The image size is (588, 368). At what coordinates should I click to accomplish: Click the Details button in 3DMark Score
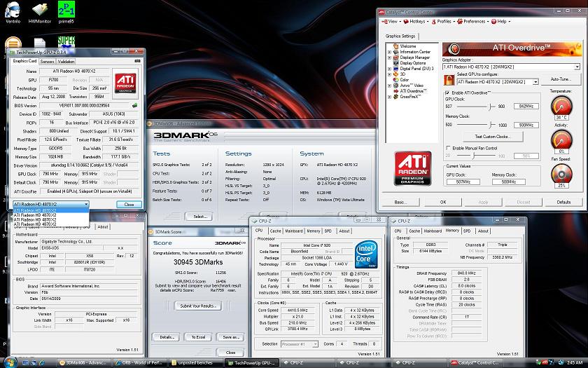coord(166,337)
